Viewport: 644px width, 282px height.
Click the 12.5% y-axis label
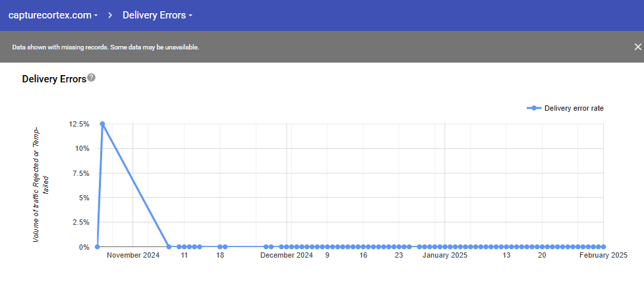[78, 124]
